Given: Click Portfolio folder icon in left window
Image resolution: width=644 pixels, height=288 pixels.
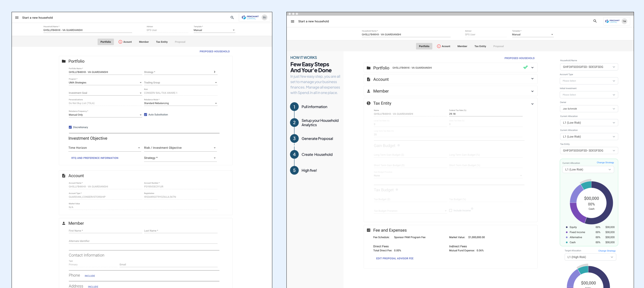Looking at the screenshot, I should point(64,61).
